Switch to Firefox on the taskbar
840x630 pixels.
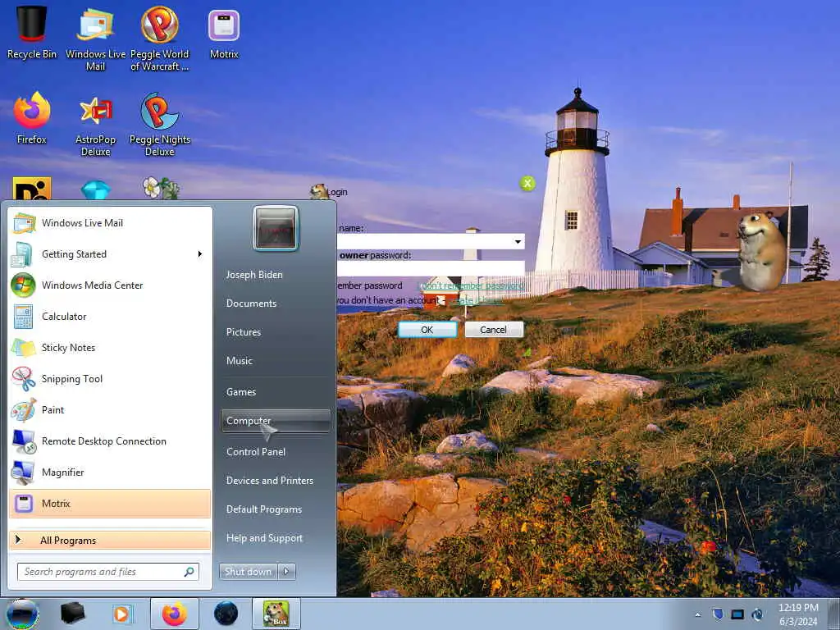pos(175,614)
